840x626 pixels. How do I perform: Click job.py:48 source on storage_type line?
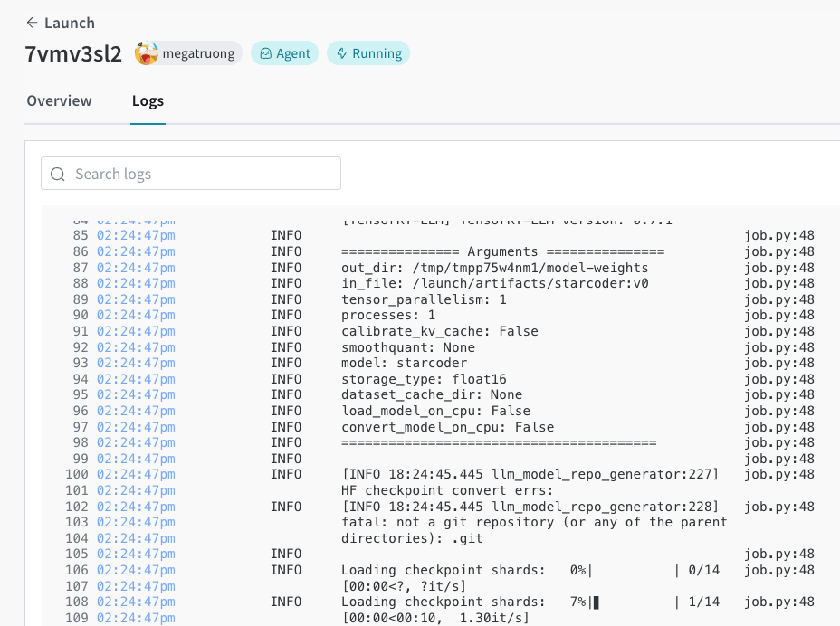coord(778,379)
